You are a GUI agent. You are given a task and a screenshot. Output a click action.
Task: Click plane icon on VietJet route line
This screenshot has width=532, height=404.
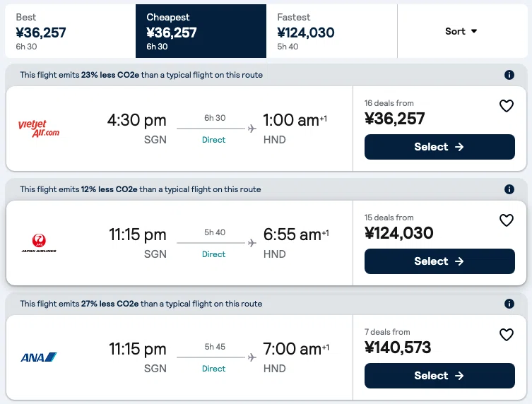click(252, 129)
